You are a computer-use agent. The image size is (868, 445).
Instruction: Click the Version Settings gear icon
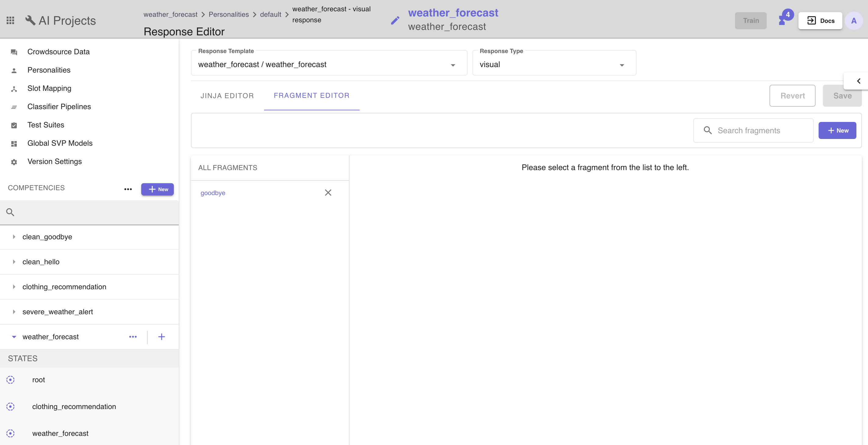[x=14, y=162]
